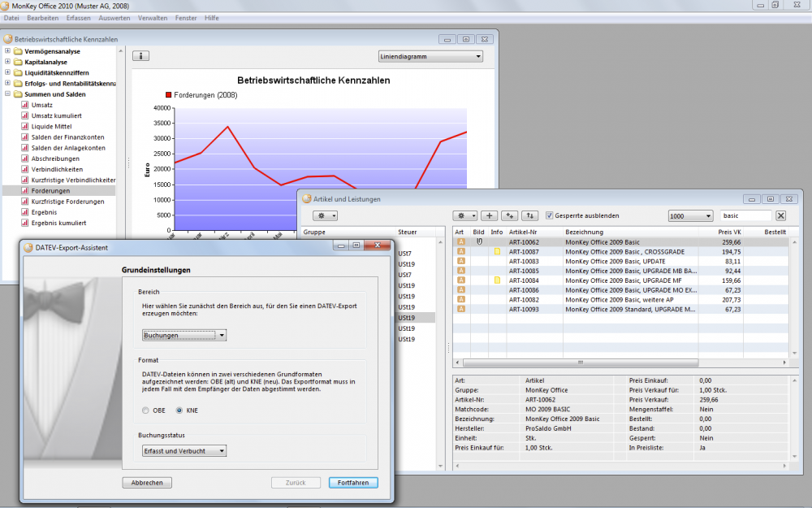Click the chart icon next to Umsatz
The image size is (812, 508).
(x=24, y=105)
